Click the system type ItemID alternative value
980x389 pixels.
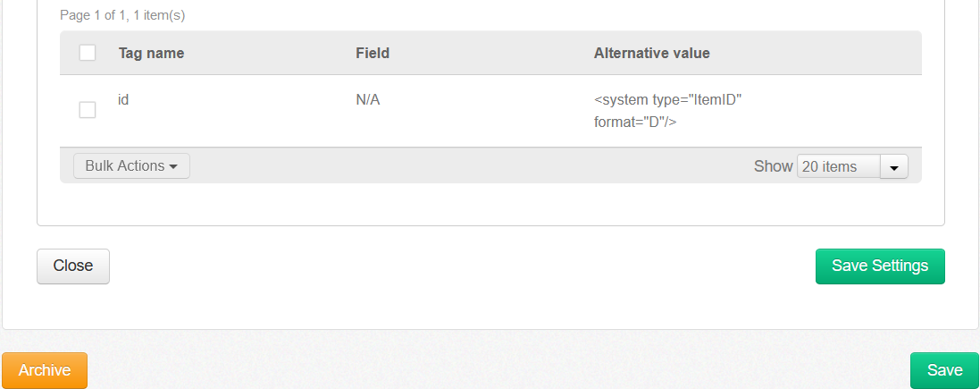coord(668,100)
